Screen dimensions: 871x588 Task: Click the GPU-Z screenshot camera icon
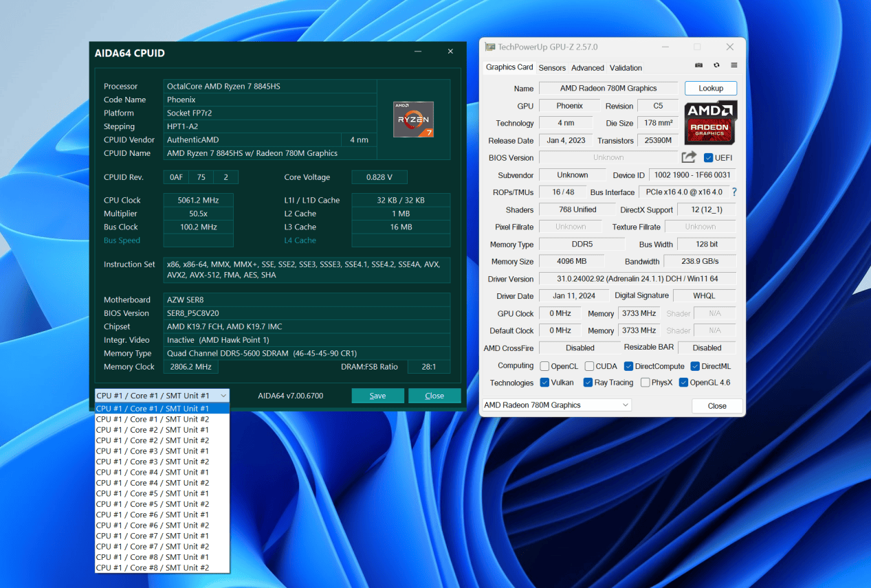tap(698, 65)
